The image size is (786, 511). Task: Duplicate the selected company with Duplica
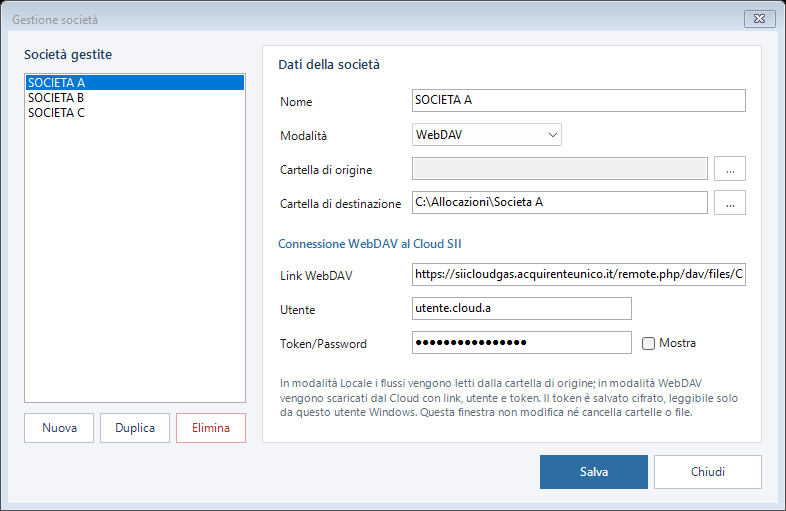tap(135, 428)
